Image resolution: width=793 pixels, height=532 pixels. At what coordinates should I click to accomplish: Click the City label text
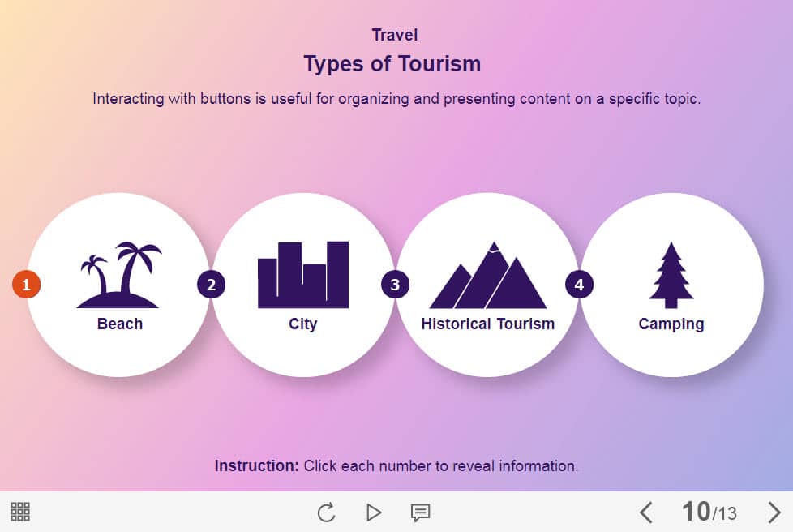coord(303,324)
